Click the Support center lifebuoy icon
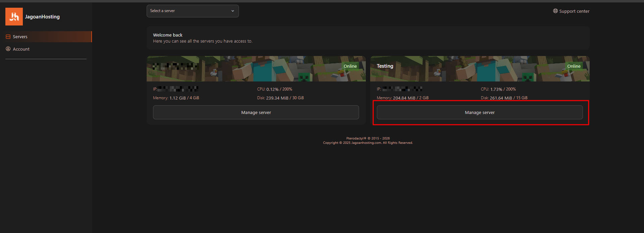This screenshot has width=644, height=233. point(555,11)
